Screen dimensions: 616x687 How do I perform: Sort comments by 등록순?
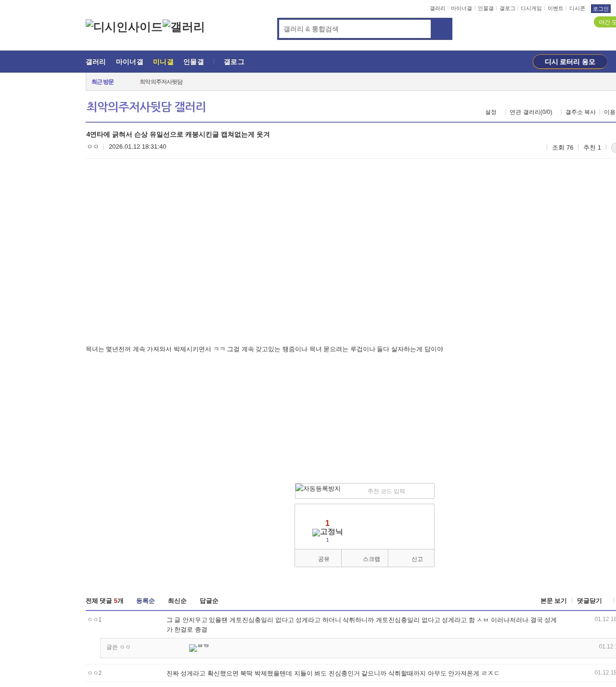145,601
